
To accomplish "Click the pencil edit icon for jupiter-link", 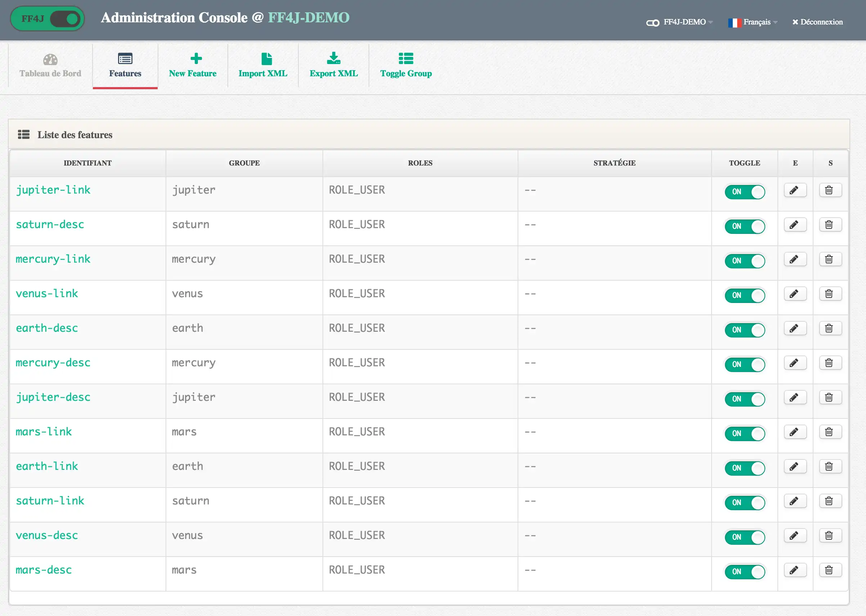I will click(795, 190).
